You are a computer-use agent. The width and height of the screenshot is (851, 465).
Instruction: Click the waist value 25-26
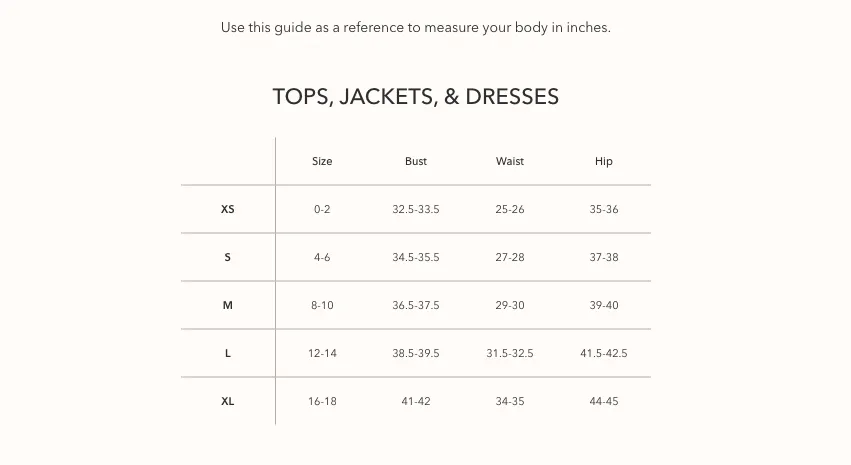coord(510,209)
